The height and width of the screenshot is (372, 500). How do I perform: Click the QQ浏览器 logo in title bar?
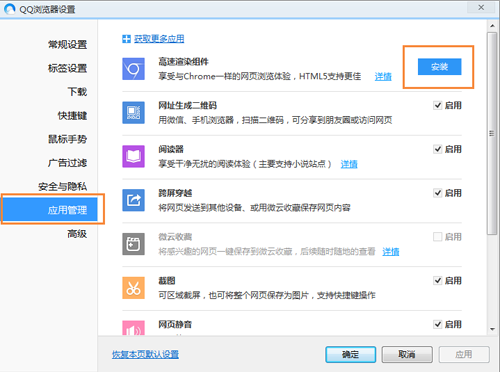pos(9,9)
